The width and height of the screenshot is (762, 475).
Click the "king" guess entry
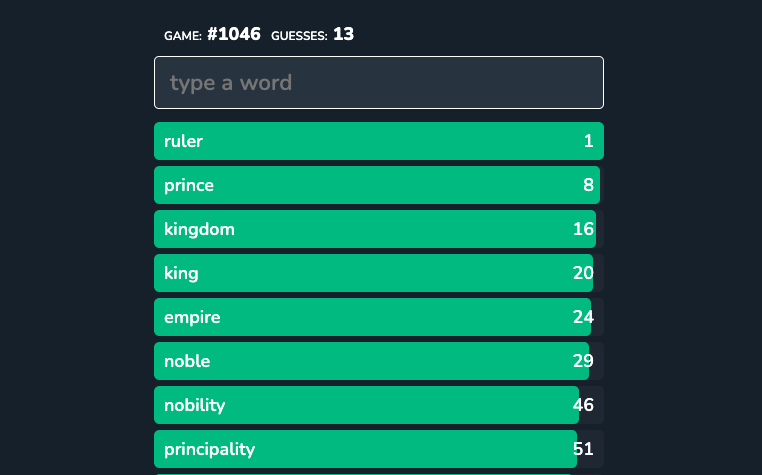(x=378, y=273)
